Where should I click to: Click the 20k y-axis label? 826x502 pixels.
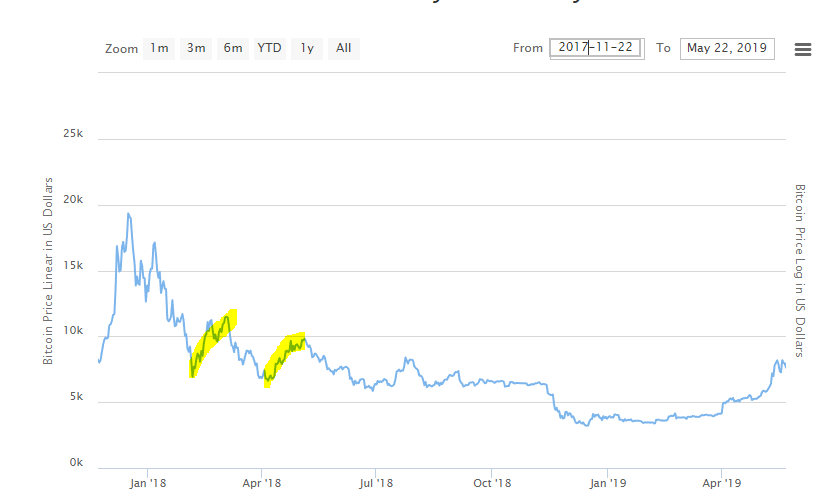[73, 200]
